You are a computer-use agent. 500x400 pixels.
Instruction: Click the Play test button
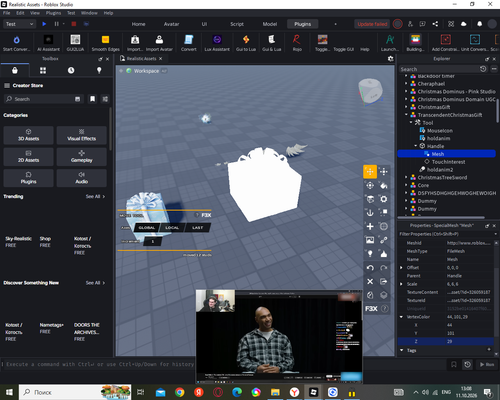click(x=44, y=24)
